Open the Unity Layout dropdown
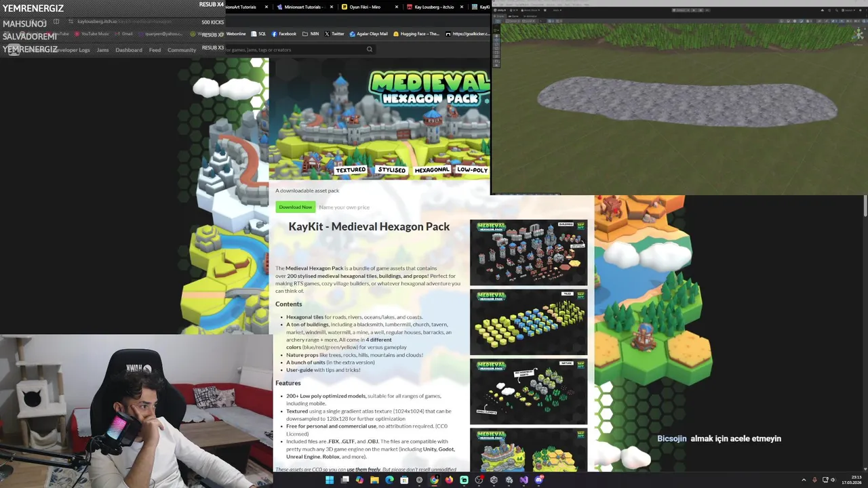 tap(849, 10)
